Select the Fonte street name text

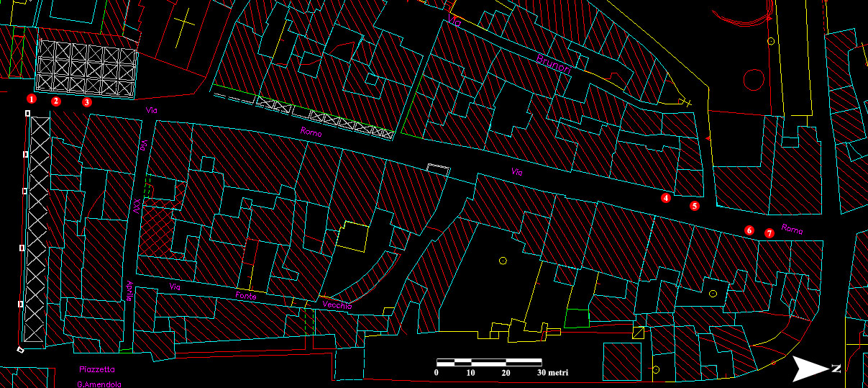pos(246,296)
